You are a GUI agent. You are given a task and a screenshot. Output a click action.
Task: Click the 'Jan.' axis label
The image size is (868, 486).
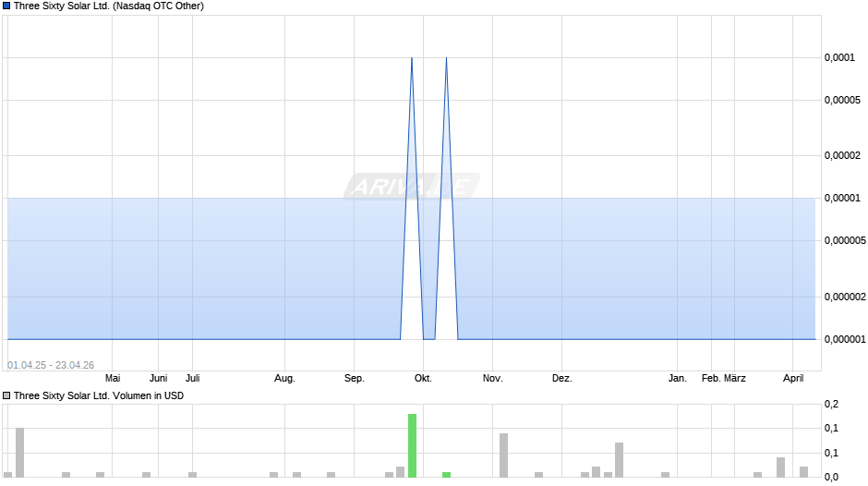pyautogui.click(x=677, y=378)
